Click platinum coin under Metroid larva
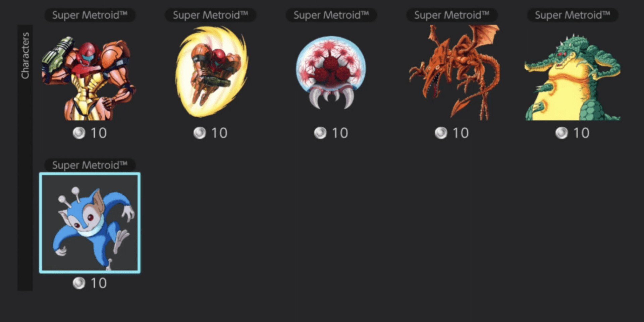Image resolution: width=644 pixels, height=322 pixels. [x=320, y=133]
